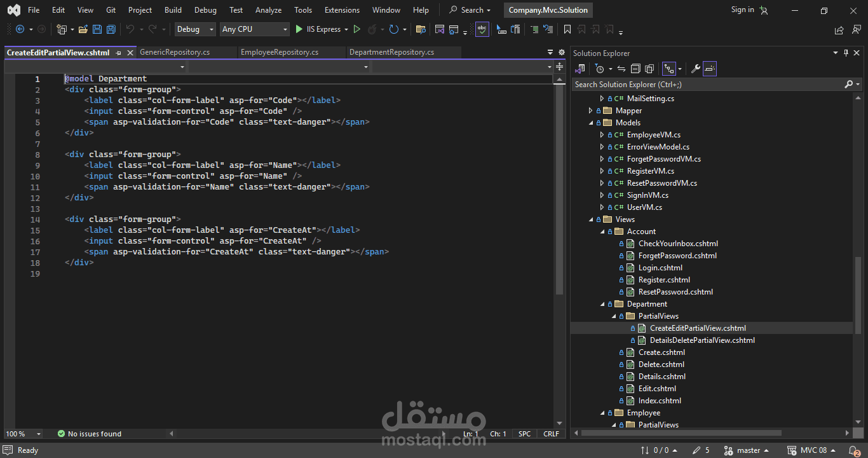Viewport: 868px width, 458px height.
Task: Expand the Mapper folder
Action: point(591,111)
